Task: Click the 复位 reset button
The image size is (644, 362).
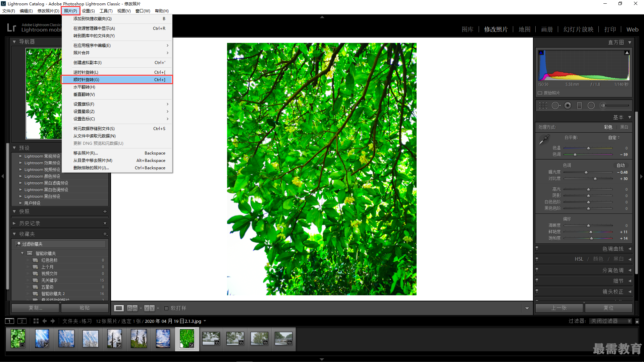Action: point(609,308)
